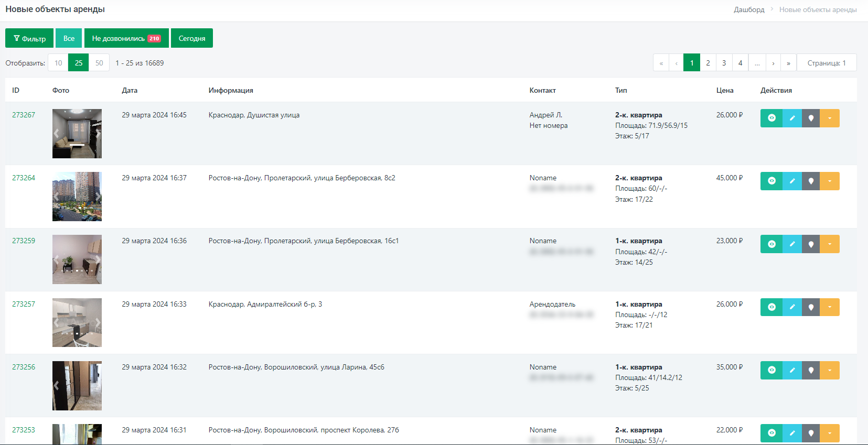Open listing ID 273259 link
Viewport: 868px width, 445px height.
pyautogui.click(x=24, y=241)
